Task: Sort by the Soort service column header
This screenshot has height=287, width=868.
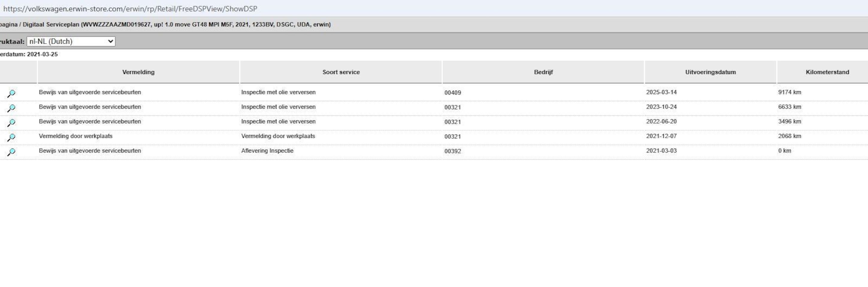Action: click(x=341, y=72)
